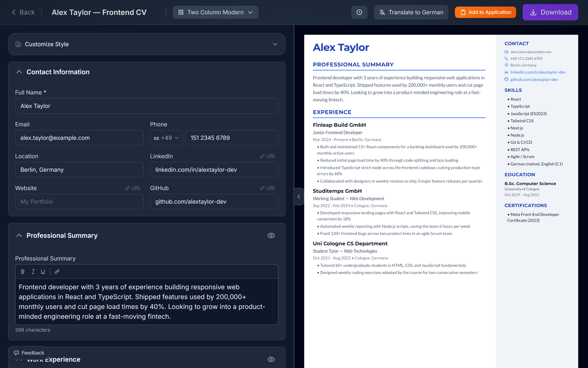Click the My Portfolio website field
Viewport: 588px width, 368px height.
[x=79, y=202]
